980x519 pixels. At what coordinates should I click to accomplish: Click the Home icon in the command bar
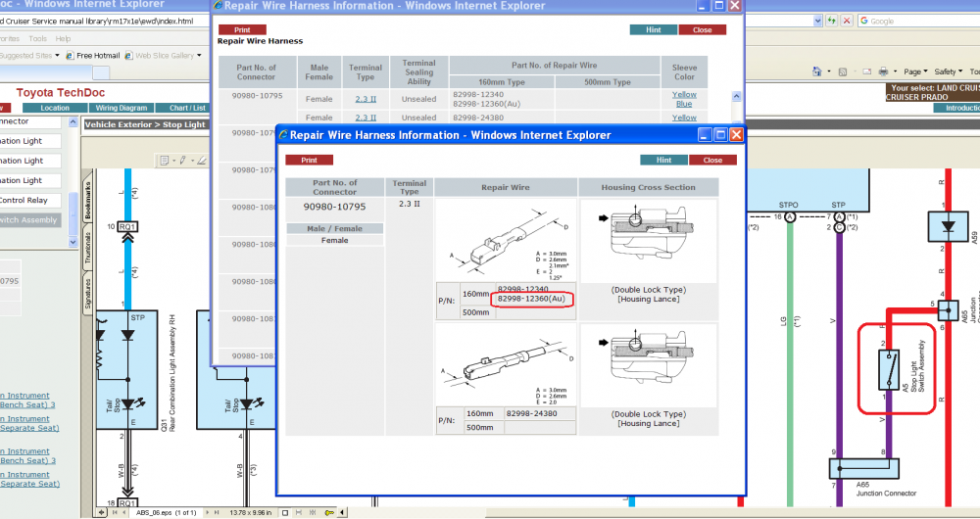(817, 71)
